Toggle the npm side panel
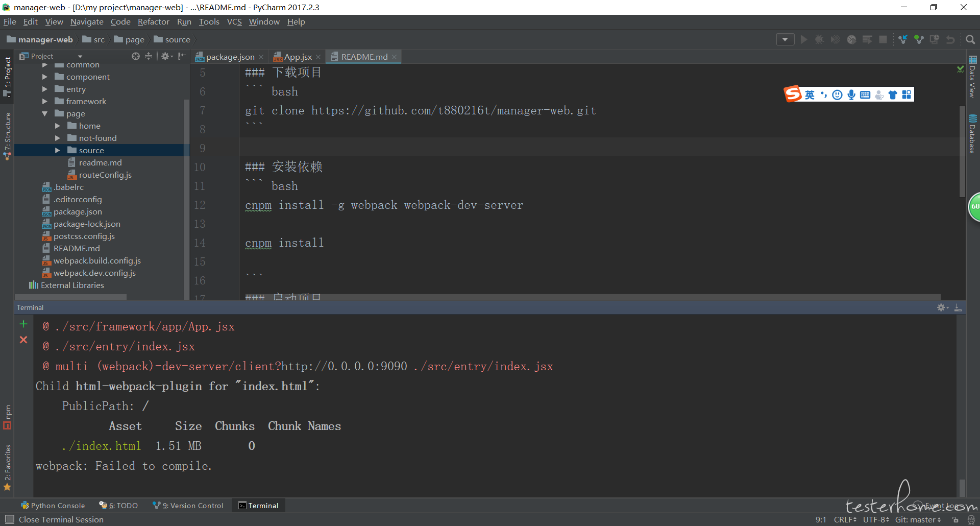This screenshot has width=980, height=526. (x=7, y=417)
